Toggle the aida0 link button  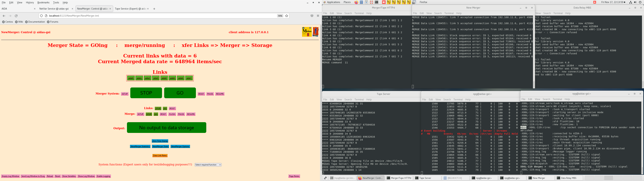[131, 78]
